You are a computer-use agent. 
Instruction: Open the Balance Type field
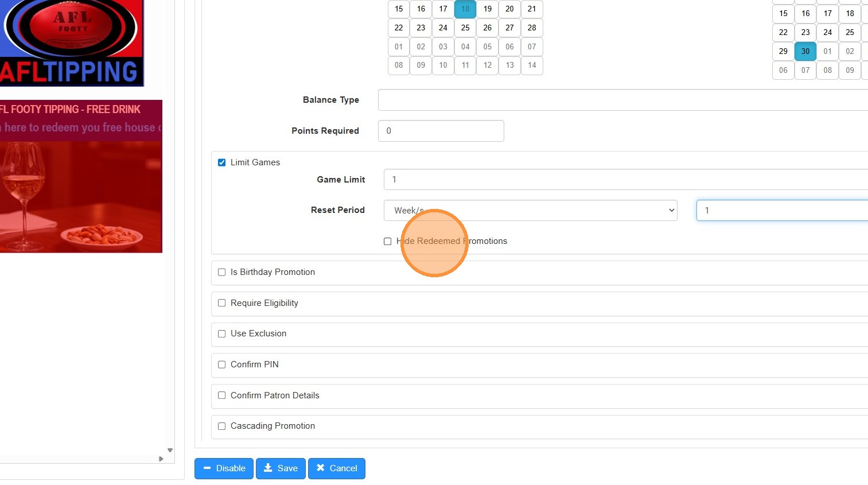(x=622, y=100)
